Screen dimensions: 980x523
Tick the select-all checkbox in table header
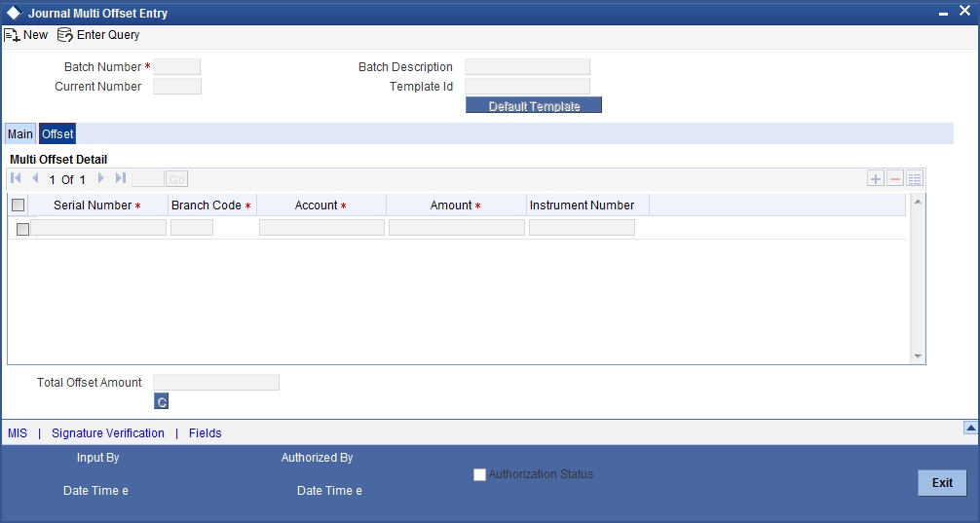(19, 205)
